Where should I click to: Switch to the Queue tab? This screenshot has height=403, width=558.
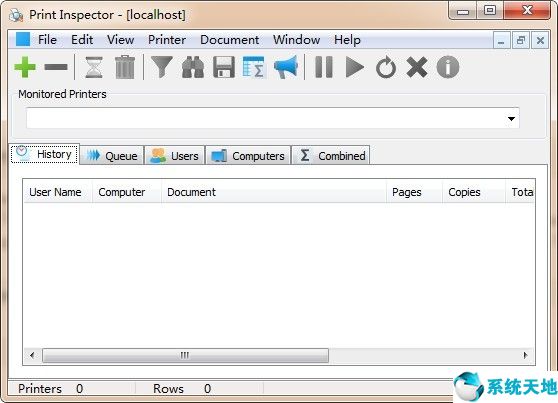[112, 156]
